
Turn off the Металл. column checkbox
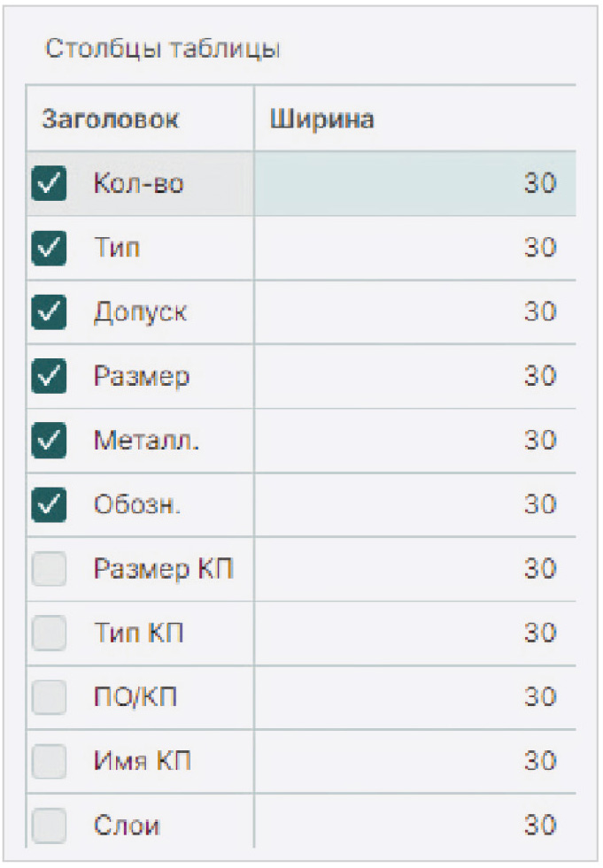pos(49,441)
